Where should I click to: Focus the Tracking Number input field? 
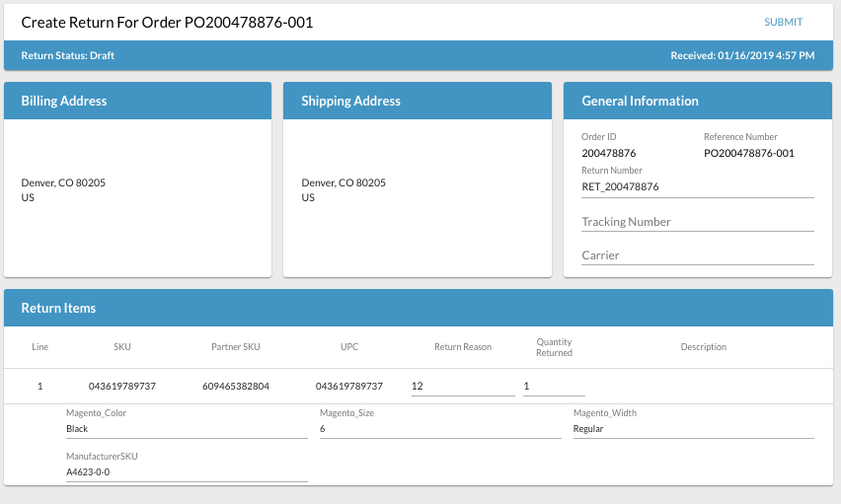[697, 222]
